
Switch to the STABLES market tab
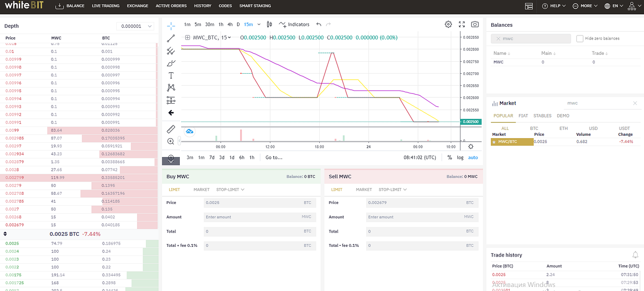point(542,116)
